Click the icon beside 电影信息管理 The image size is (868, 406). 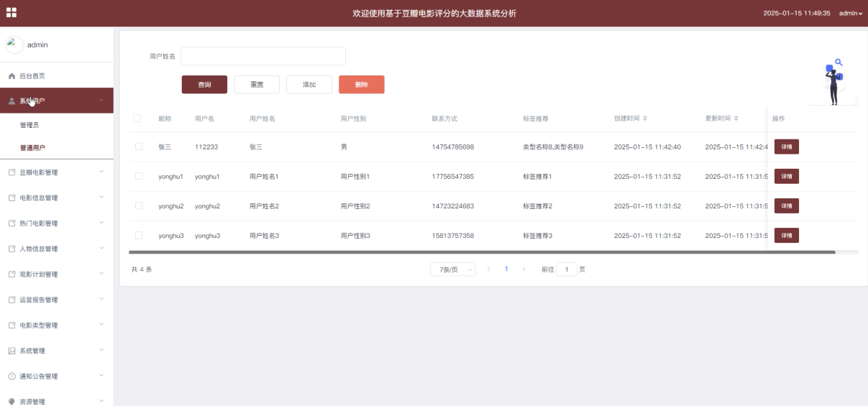pos(12,198)
